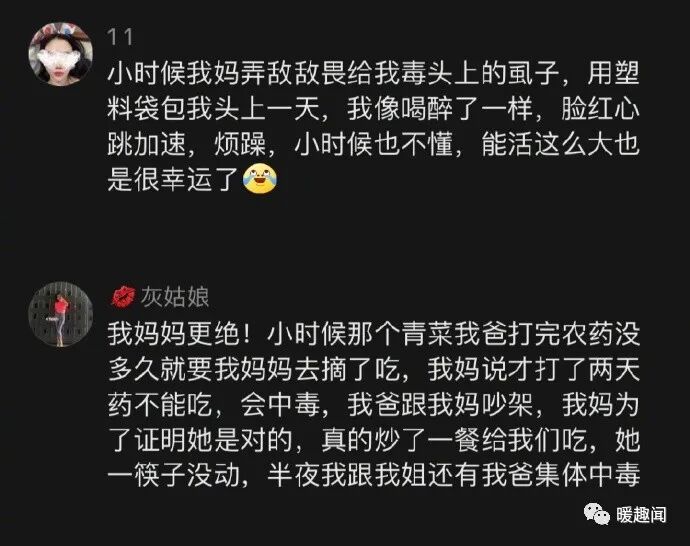690x546 pixels.
Task: Tap the text 是很幸运了 in first comment
Action: tap(173, 179)
